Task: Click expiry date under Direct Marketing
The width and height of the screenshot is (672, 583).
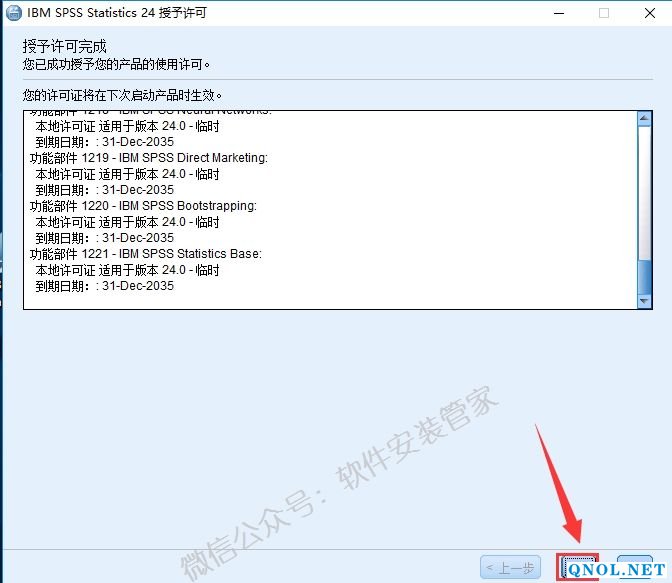Action: click(x=105, y=190)
